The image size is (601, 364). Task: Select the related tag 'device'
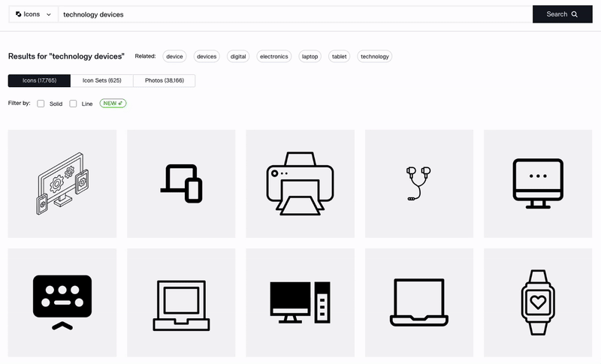tap(174, 56)
